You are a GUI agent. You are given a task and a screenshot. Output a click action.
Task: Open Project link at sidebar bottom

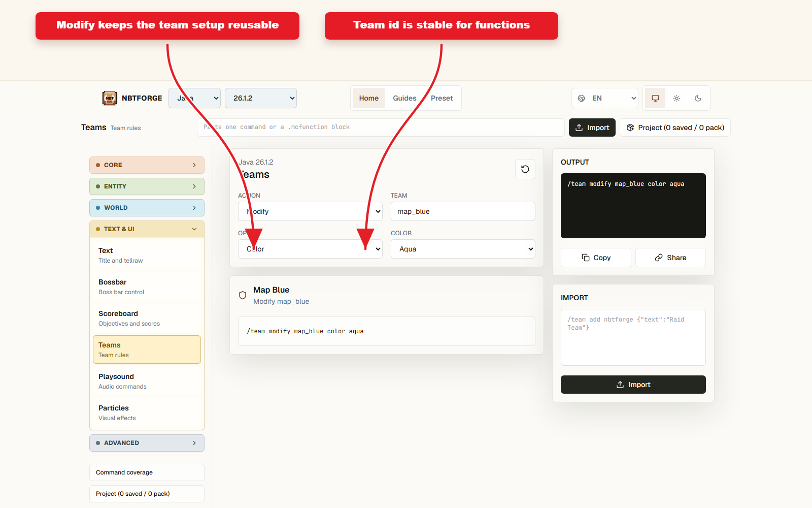(x=147, y=494)
